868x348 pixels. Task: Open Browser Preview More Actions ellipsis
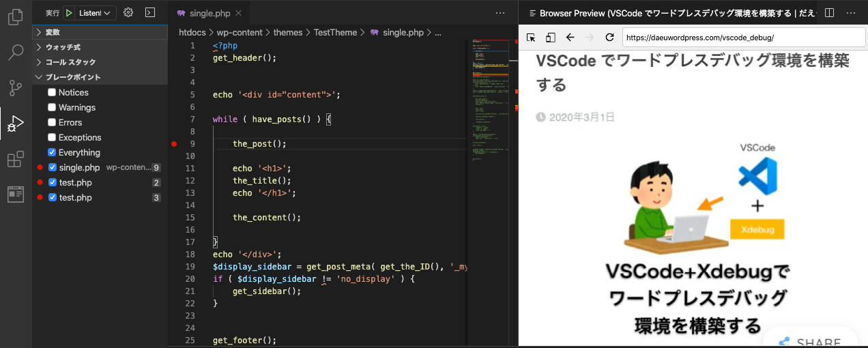click(851, 13)
